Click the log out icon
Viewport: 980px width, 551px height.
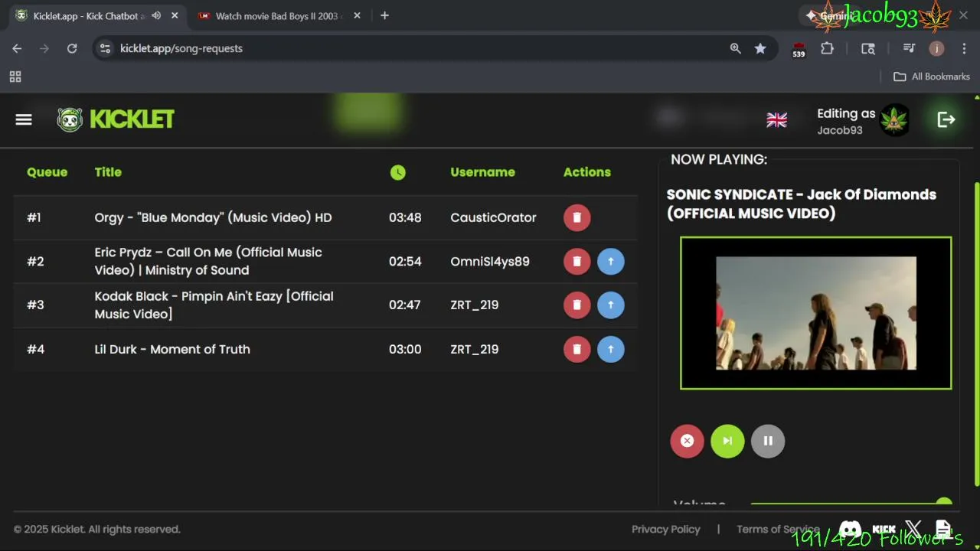tap(946, 119)
